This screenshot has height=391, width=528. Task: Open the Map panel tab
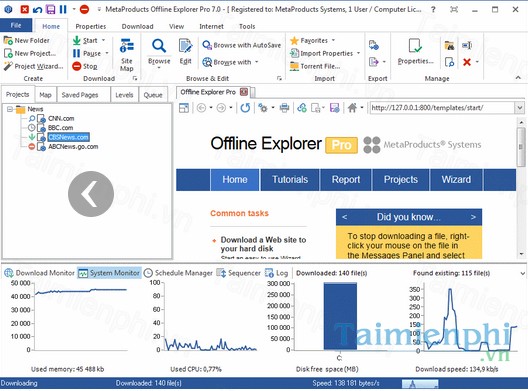(x=45, y=95)
